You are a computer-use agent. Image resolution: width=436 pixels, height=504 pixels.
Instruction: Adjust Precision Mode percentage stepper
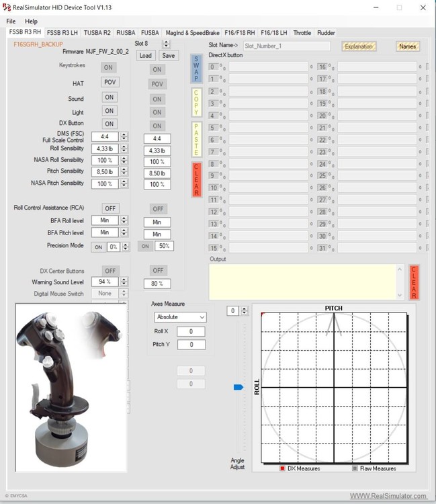[126, 247]
